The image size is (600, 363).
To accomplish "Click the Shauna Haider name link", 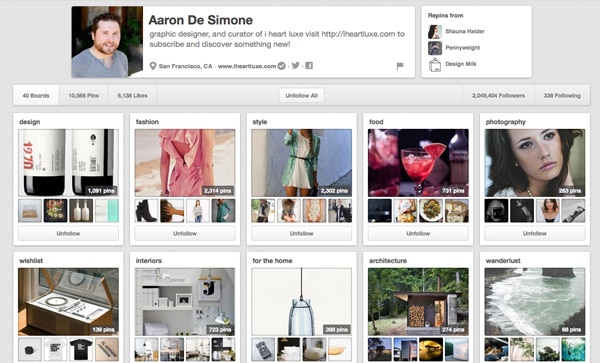I will [x=465, y=31].
